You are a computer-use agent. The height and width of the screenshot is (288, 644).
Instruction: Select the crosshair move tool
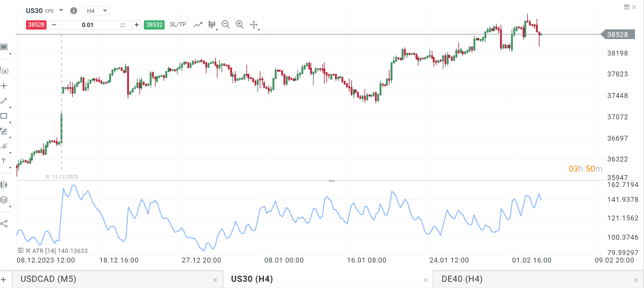[x=254, y=24]
